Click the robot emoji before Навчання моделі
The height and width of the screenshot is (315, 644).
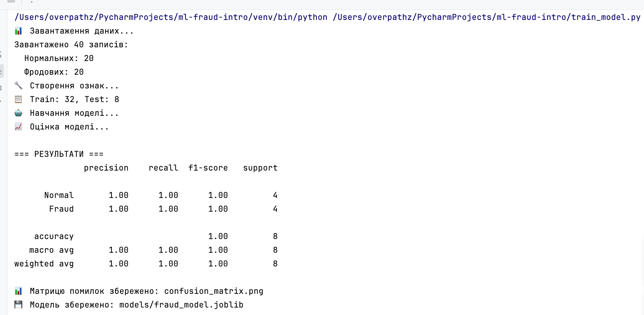(x=18, y=113)
